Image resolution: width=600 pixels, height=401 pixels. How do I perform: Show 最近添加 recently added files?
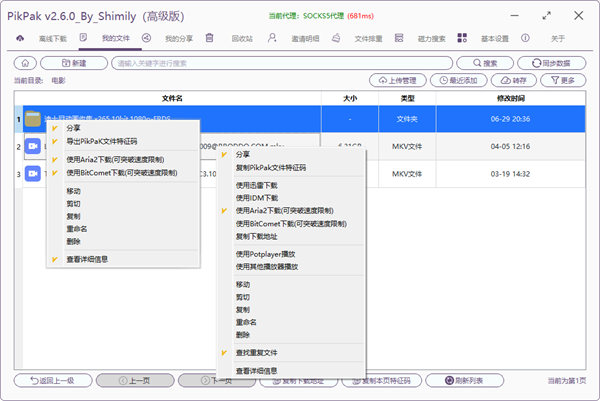click(x=458, y=80)
